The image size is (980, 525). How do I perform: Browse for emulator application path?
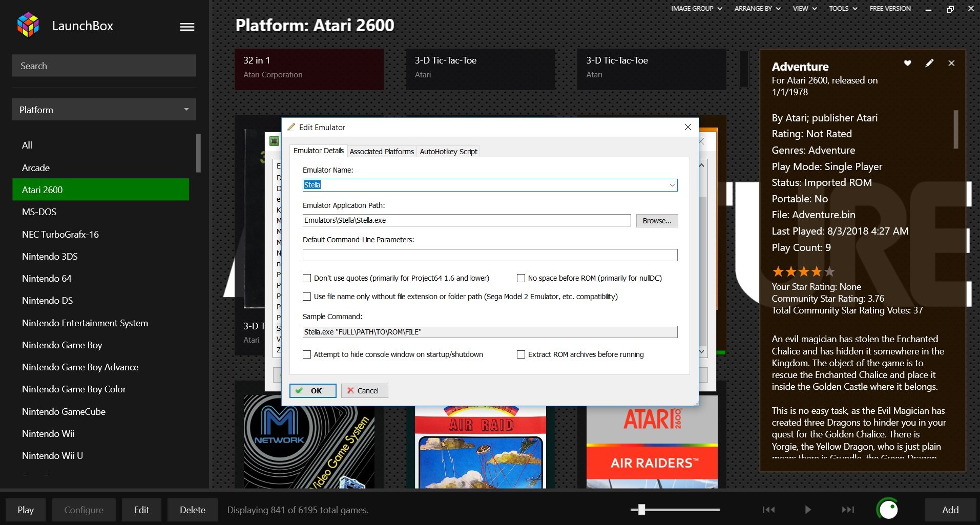657,221
